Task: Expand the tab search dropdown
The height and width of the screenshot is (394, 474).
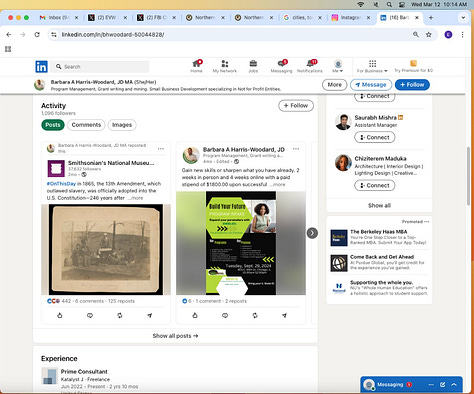Action: pyautogui.click(x=463, y=18)
